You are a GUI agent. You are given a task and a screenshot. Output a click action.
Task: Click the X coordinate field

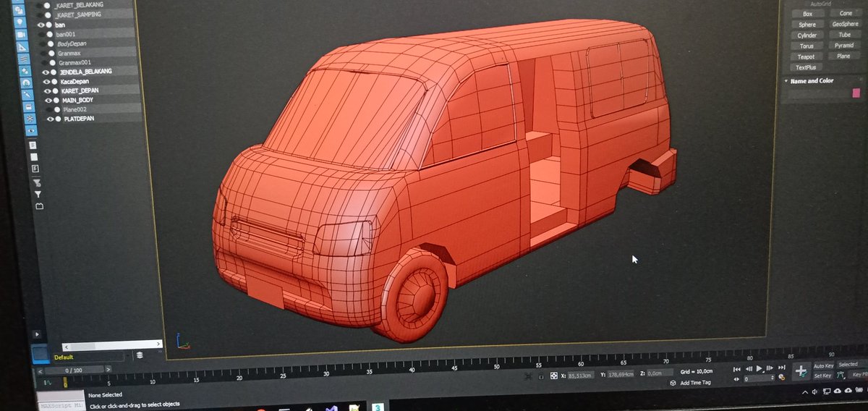click(581, 376)
